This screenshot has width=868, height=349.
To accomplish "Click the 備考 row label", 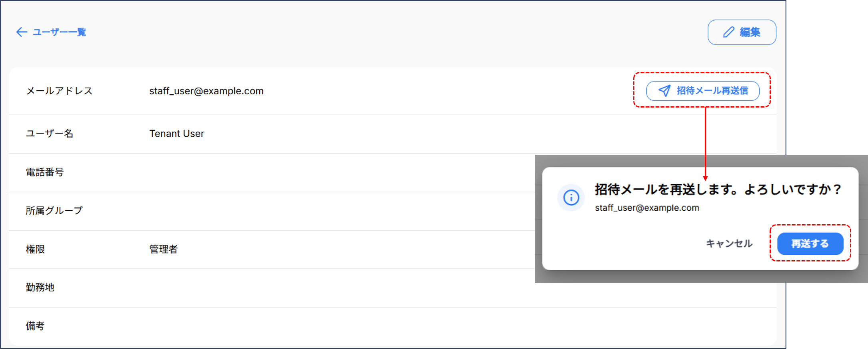I will (x=35, y=326).
